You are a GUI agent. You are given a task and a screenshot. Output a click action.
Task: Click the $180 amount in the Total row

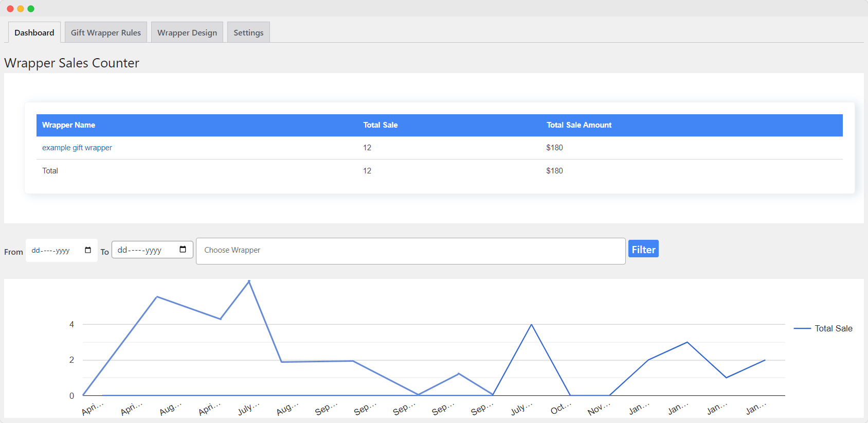[554, 171]
